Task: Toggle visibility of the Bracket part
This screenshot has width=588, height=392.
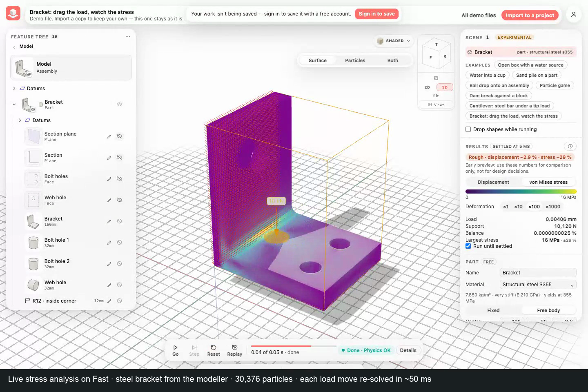Action: 120,105
